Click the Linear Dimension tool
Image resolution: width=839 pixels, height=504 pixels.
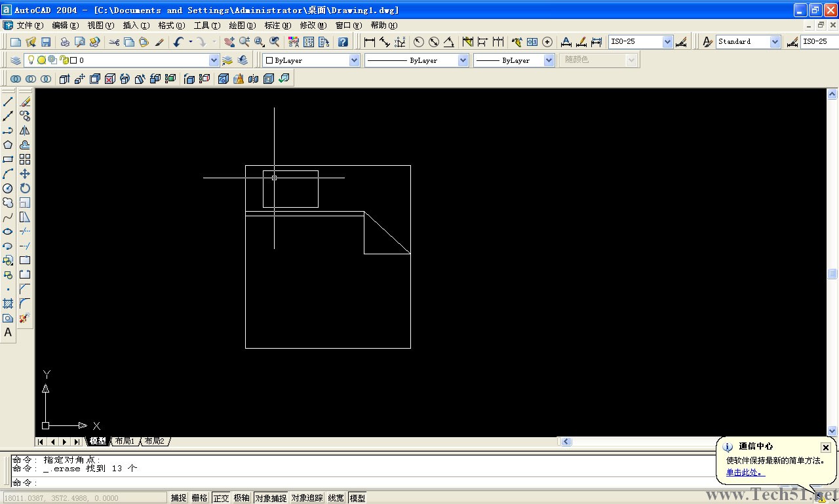coord(370,42)
